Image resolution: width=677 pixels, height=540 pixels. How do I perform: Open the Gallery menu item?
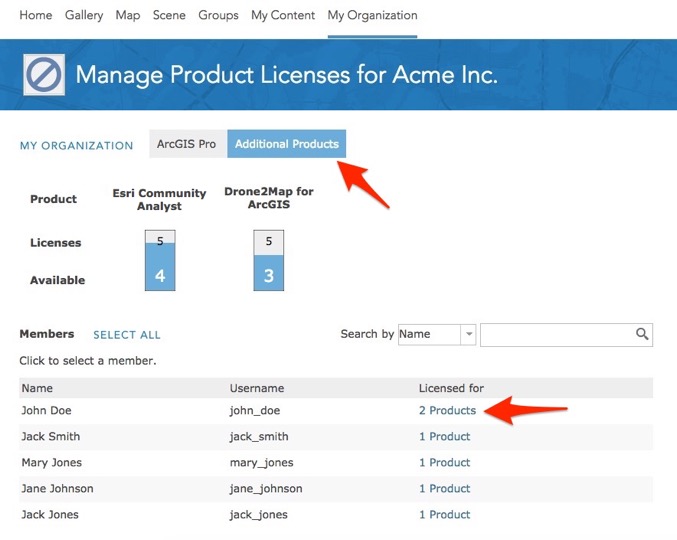click(x=84, y=15)
